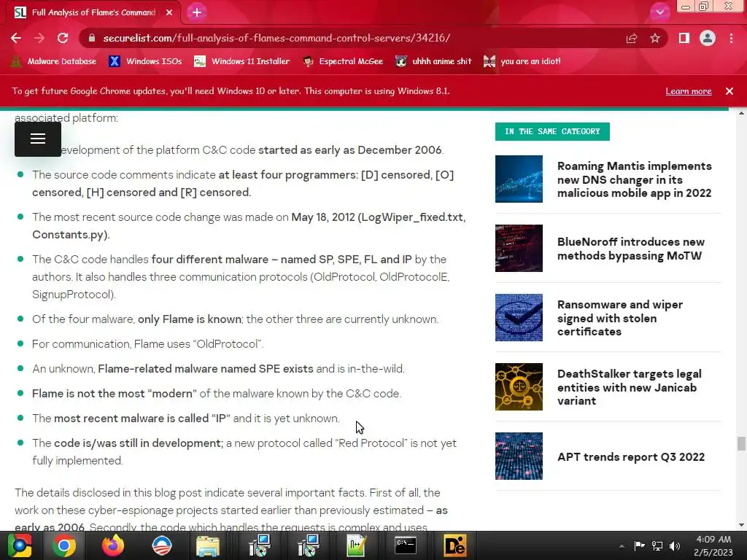Open File Explorer from the taskbar
Image resolution: width=747 pixels, height=560 pixels.
pyautogui.click(x=208, y=545)
